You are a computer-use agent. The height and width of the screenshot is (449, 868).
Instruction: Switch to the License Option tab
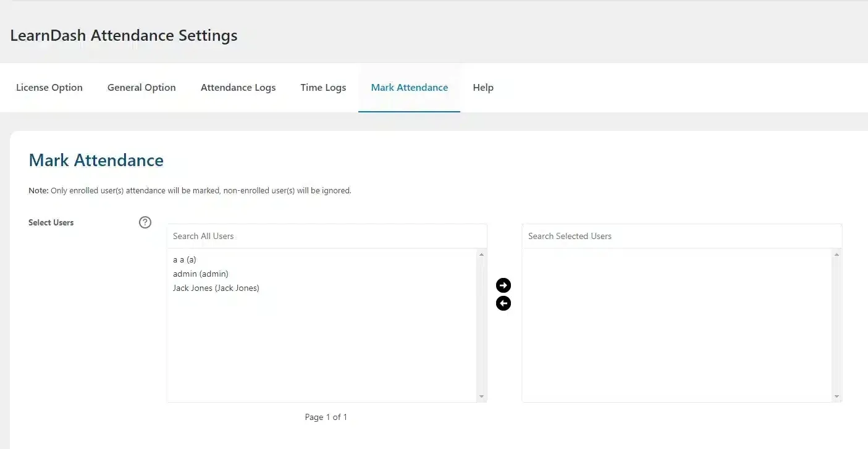49,87
